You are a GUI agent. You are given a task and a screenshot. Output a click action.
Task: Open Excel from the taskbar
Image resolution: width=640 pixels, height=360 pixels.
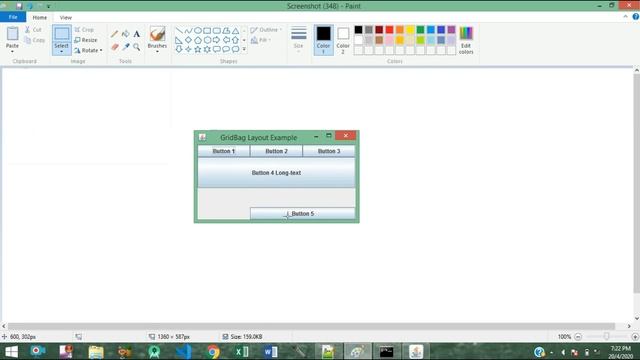click(242, 351)
